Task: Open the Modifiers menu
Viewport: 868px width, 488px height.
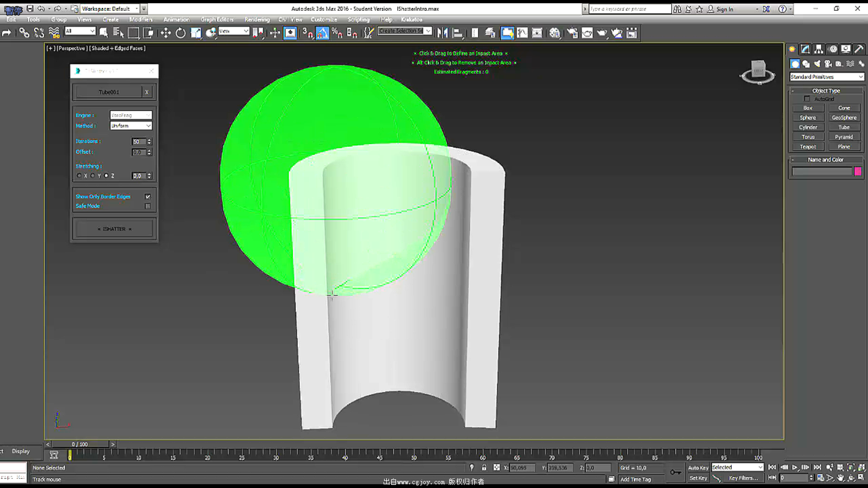Action: pyautogui.click(x=141, y=20)
